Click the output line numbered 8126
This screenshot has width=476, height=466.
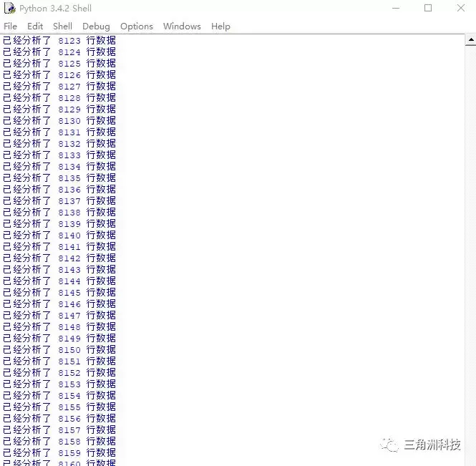59,74
